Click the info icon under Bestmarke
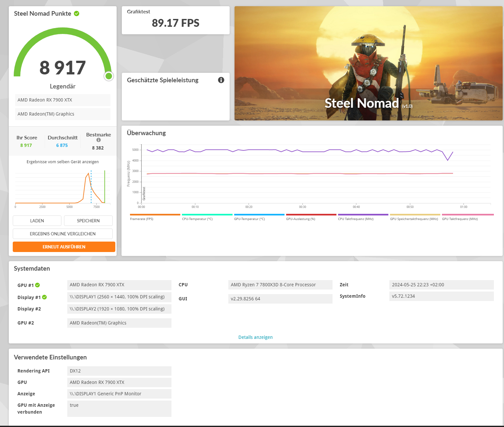Viewport: 504px width, 427px height. (x=99, y=140)
